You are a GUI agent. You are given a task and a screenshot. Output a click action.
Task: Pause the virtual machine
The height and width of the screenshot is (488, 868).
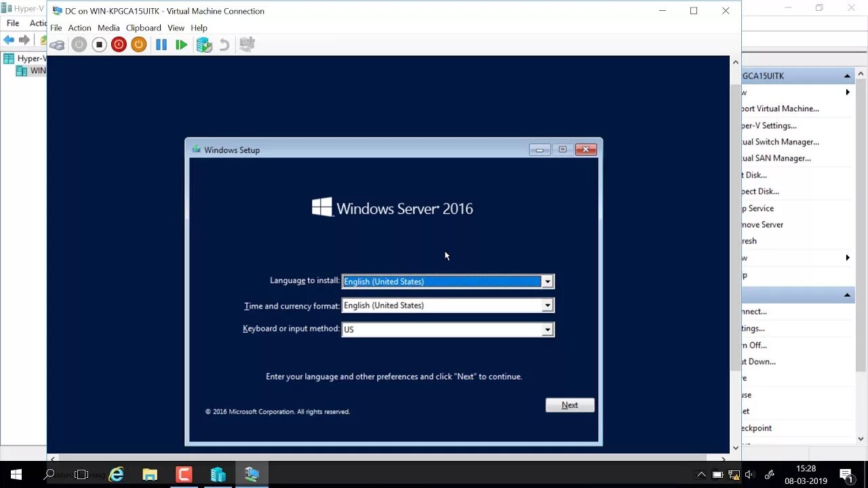[x=161, y=45]
